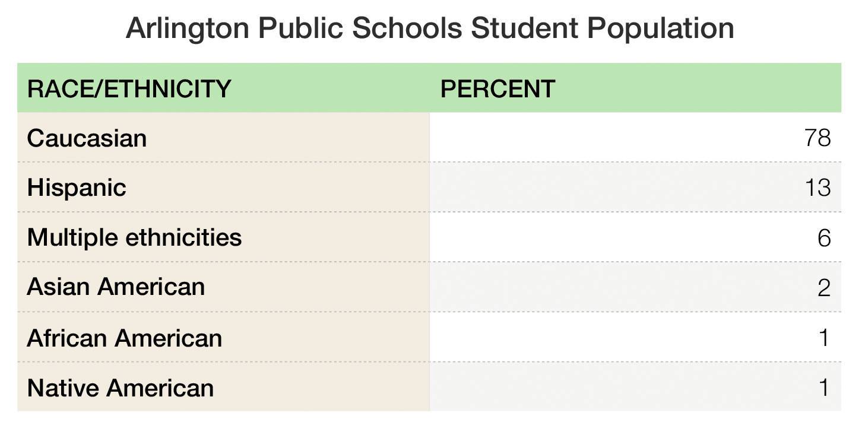The height and width of the screenshot is (435, 868).
Task: Click the value 78 in the table
Action: (x=818, y=138)
